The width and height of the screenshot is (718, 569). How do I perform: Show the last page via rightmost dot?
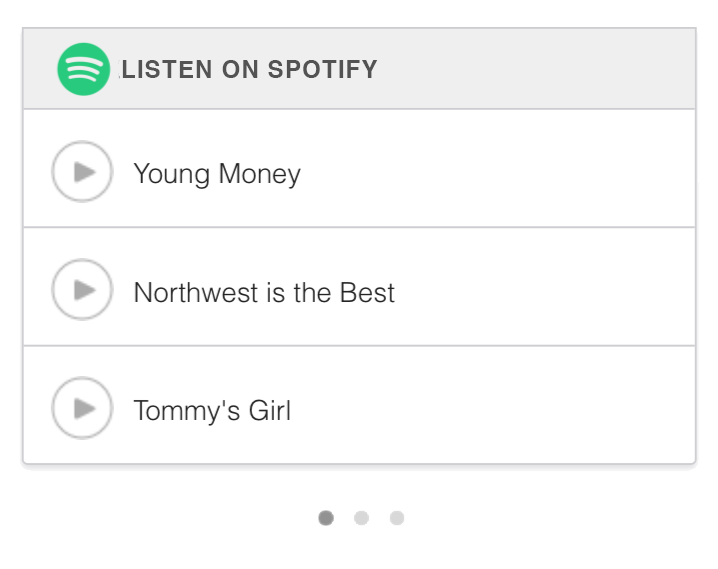click(x=396, y=517)
